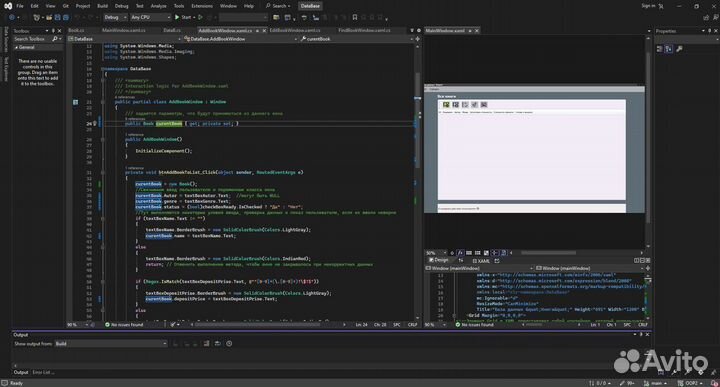720x387 pixels.
Task: Click the Properties categorized view icon
Action: point(660,49)
